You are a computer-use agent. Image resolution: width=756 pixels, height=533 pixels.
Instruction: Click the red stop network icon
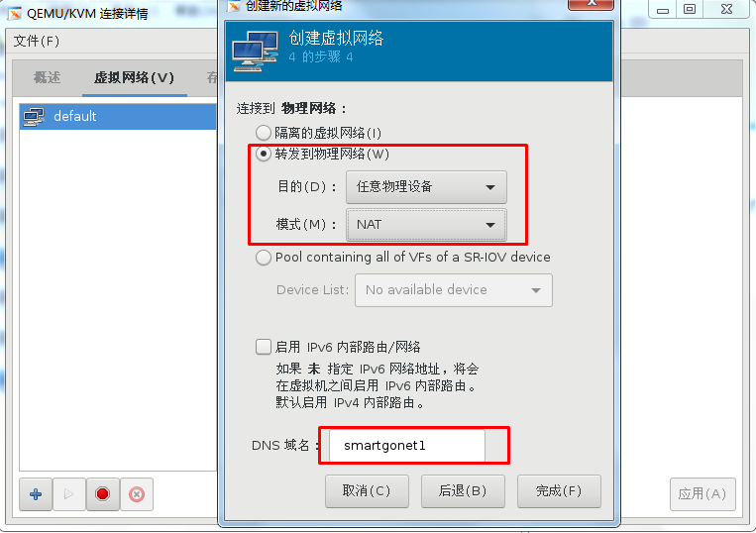click(103, 494)
